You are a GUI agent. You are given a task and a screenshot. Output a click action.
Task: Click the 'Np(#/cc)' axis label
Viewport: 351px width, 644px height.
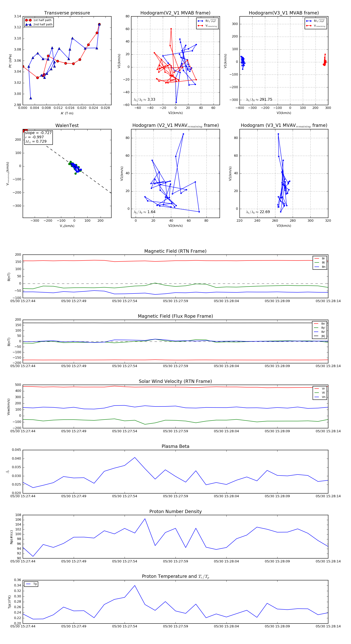coord(11,537)
